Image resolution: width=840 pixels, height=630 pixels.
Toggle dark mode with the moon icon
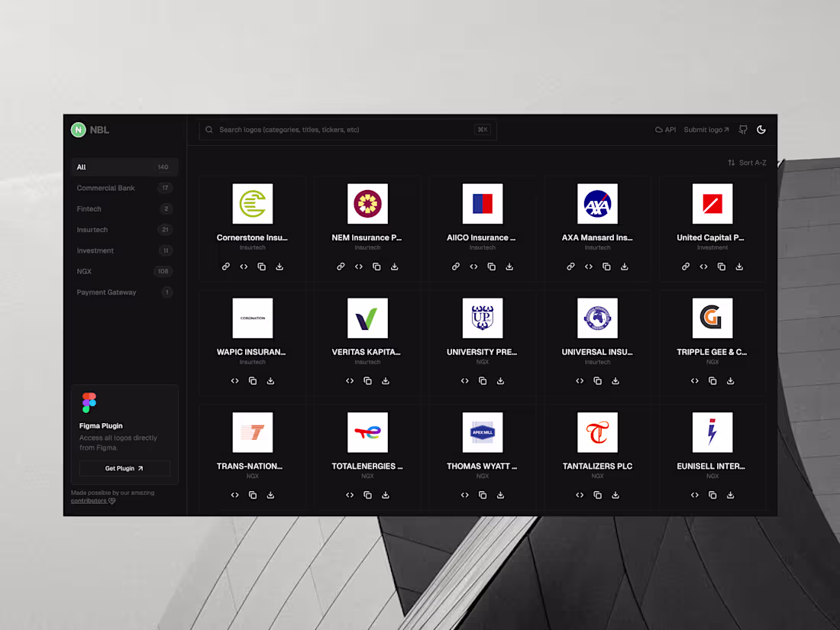click(761, 130)
